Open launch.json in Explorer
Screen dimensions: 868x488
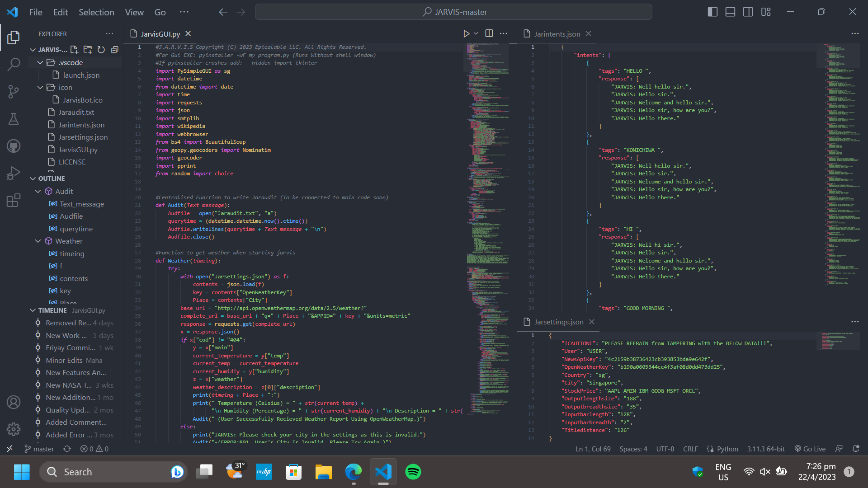pos(81,75)
